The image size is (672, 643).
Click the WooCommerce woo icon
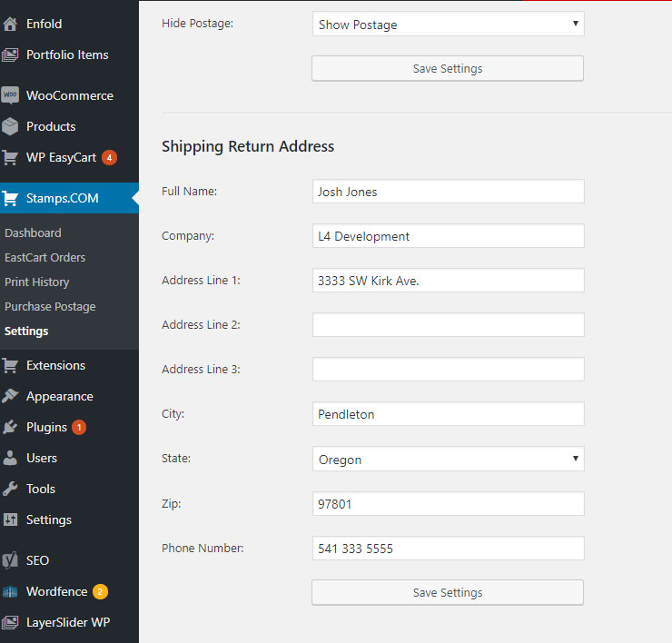(x=10, y=95)
